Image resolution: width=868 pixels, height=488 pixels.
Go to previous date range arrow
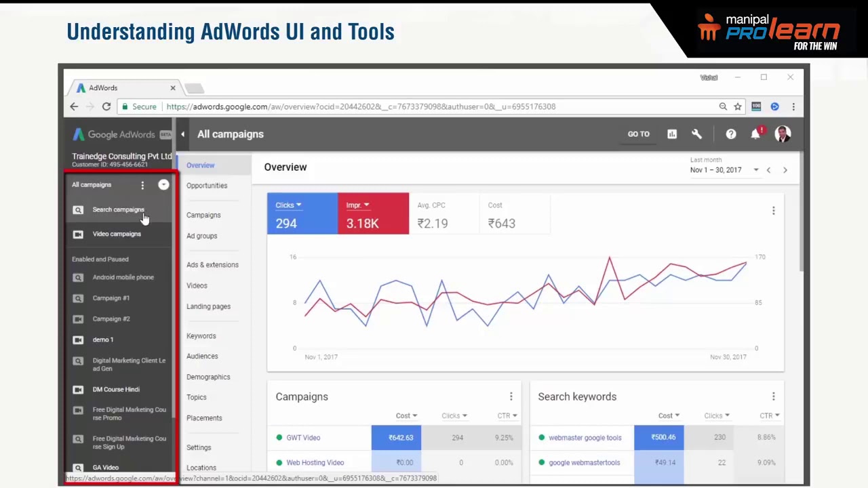pyautogui.click(x=768, y=170)
